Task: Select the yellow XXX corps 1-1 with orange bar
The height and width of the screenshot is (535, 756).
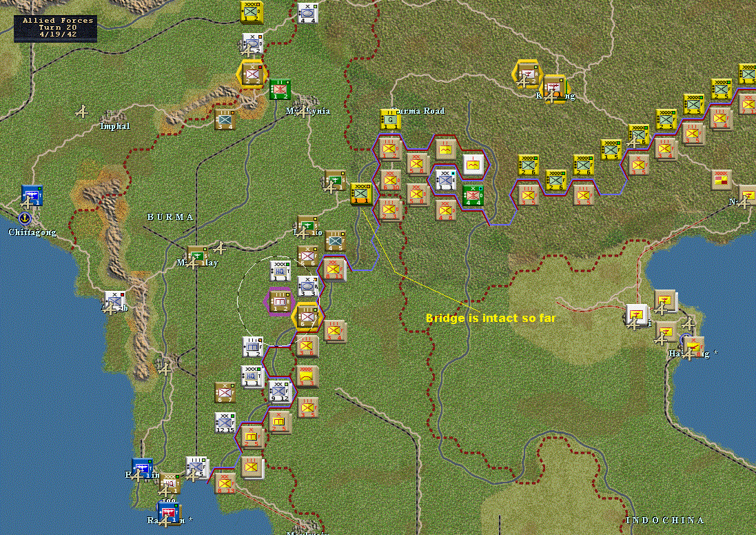Action: tap(360, 194)
